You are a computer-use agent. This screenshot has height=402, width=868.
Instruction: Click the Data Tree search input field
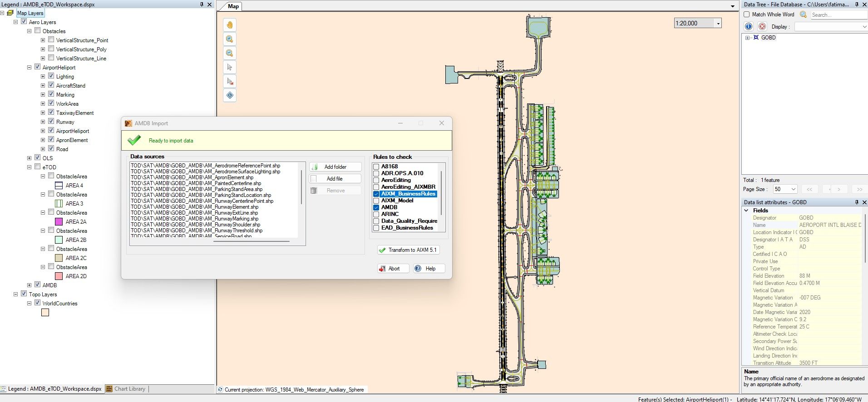839,15
